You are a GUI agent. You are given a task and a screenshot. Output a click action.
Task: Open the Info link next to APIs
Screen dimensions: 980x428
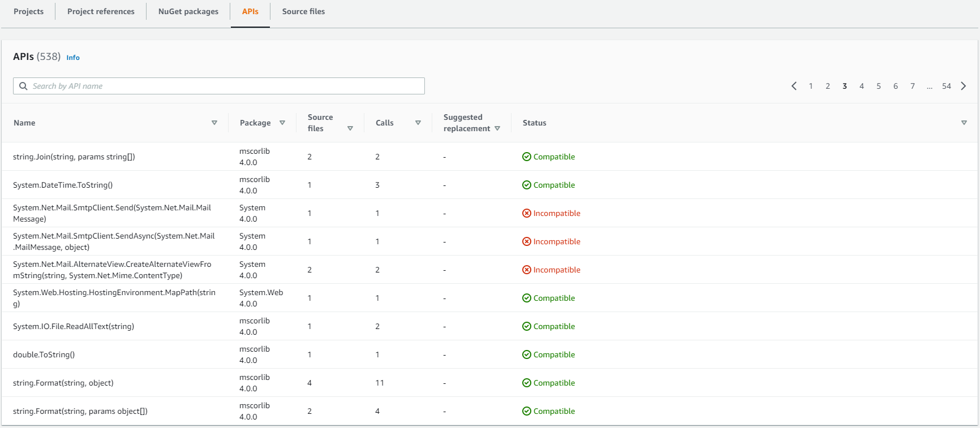click(73, 58)
